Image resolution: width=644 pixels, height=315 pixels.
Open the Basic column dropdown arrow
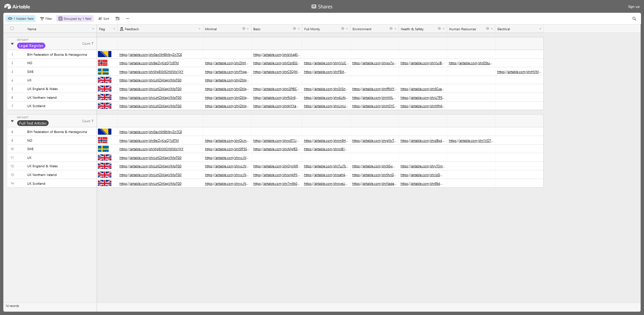pos(299,29)
